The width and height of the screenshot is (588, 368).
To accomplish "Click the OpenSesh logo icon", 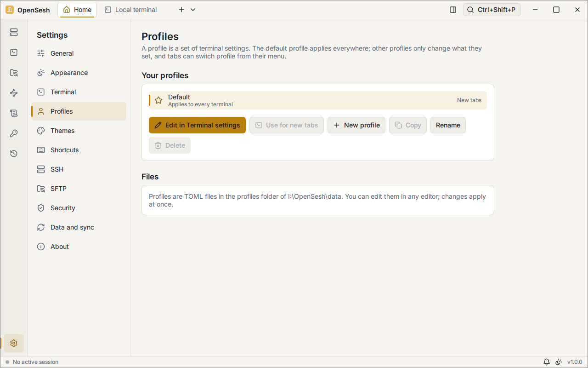I will 10,10.
